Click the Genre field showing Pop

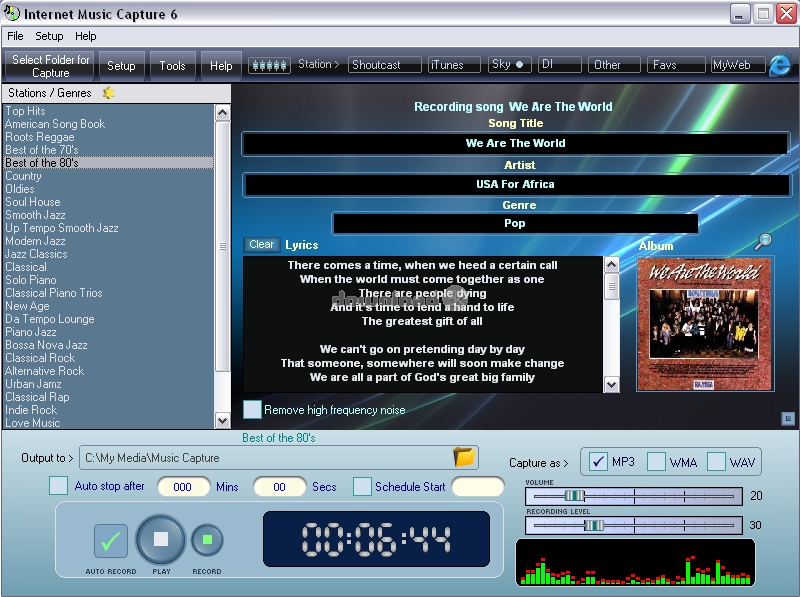(514, 223)
